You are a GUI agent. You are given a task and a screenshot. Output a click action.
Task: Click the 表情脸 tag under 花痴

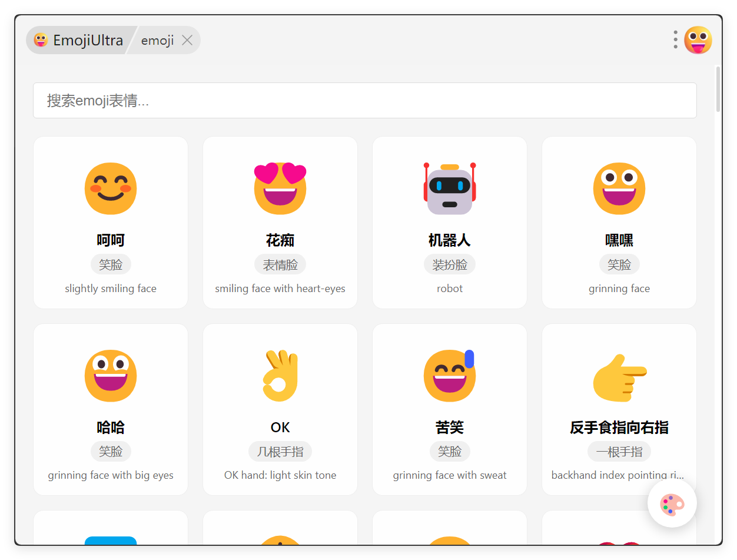tap(280, 264)
